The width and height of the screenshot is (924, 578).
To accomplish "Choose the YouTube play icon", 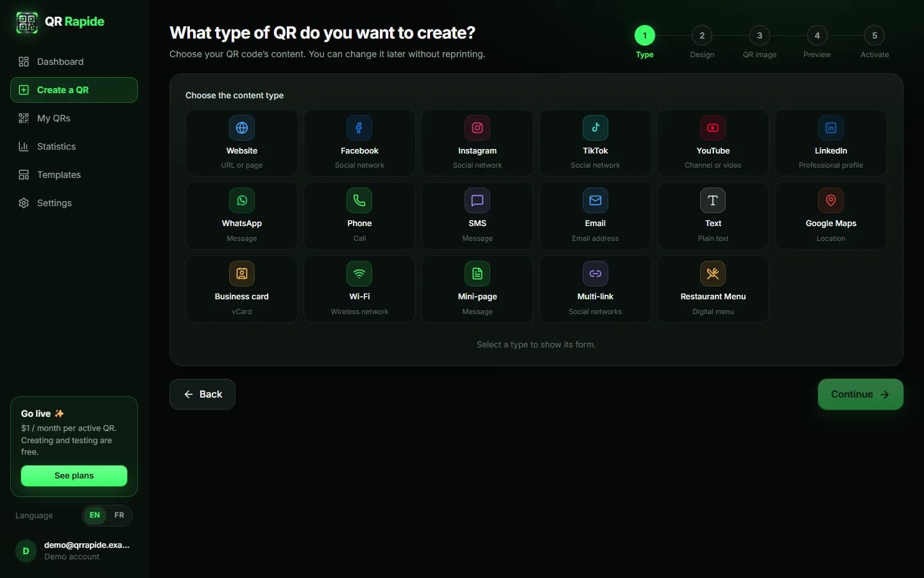I will (713, 128).
